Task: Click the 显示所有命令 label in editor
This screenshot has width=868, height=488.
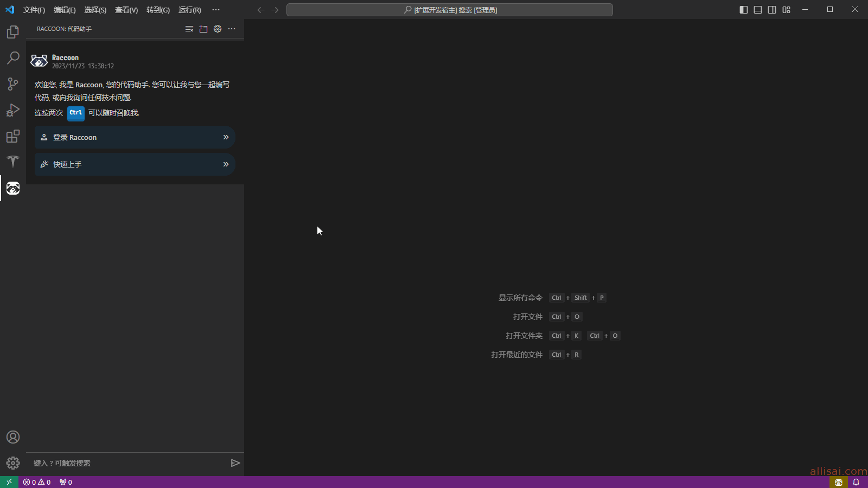Action: point(521,298)
